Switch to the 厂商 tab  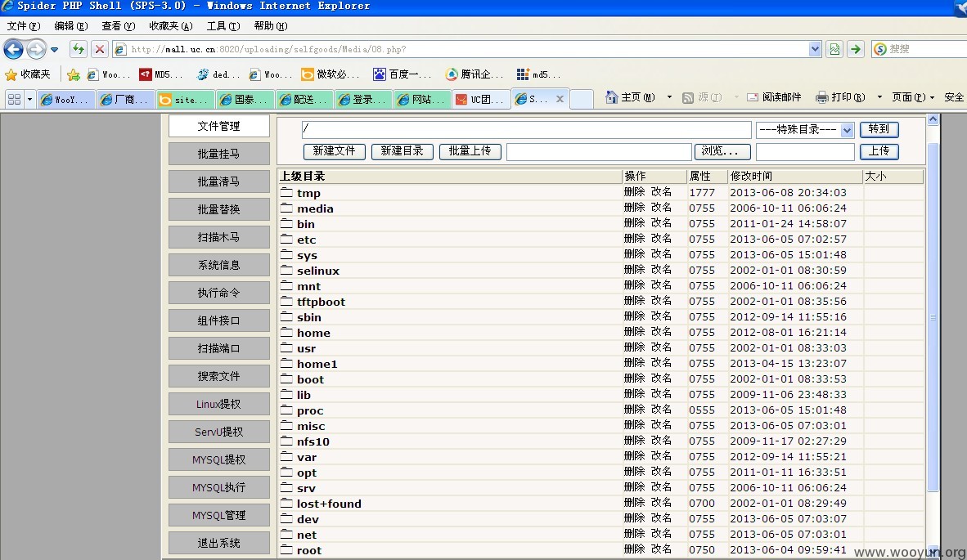coord(126,99)
